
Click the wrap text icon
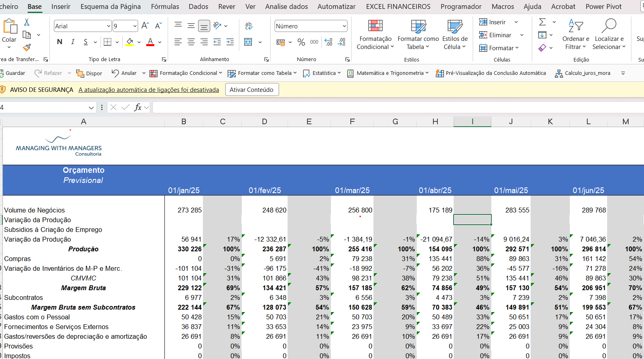(249, 26)
